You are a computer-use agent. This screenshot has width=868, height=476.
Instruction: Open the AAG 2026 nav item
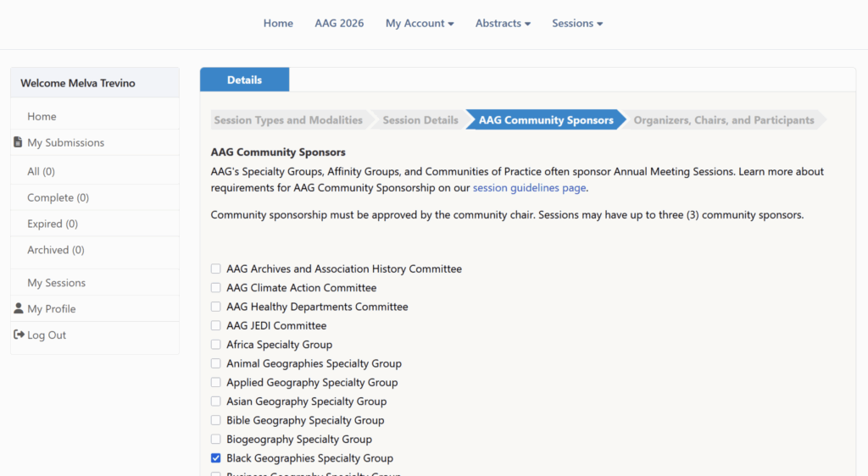[339, 23]
